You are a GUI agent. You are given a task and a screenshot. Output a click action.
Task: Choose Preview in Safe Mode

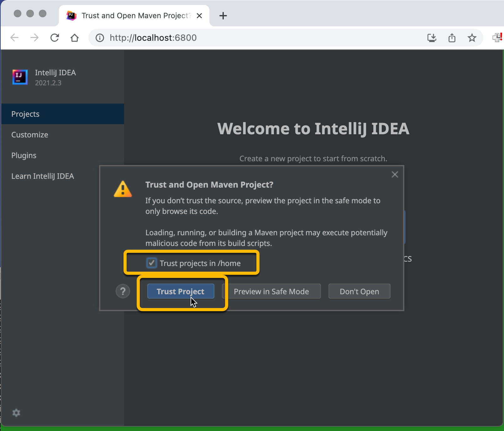coord(271,291)
